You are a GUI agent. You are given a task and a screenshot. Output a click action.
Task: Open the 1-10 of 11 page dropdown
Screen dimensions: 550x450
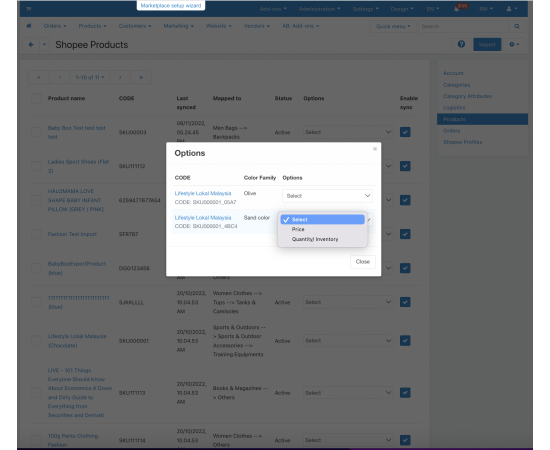(90, 77)
